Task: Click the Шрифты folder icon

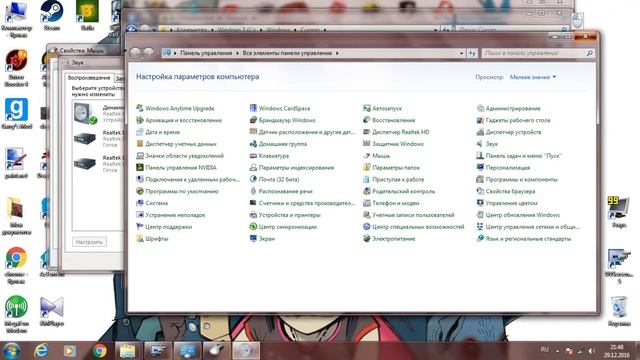Action: 140,238
